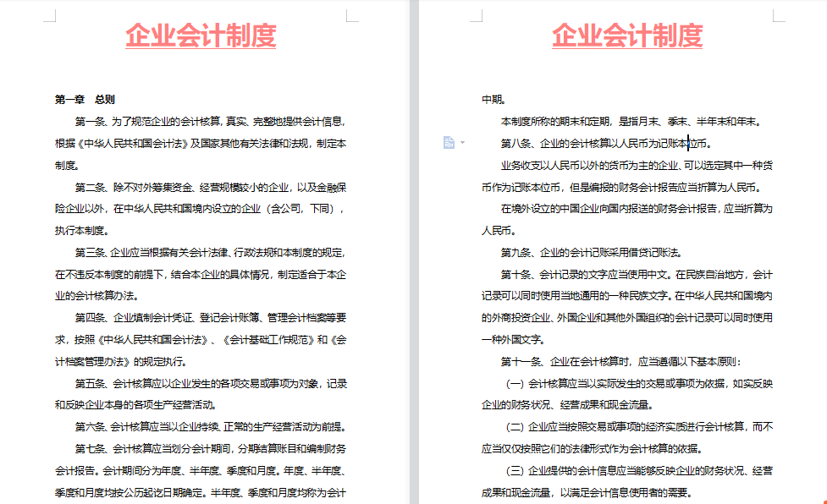Click the line beginning (二) 企业应当按照交易

639,426
